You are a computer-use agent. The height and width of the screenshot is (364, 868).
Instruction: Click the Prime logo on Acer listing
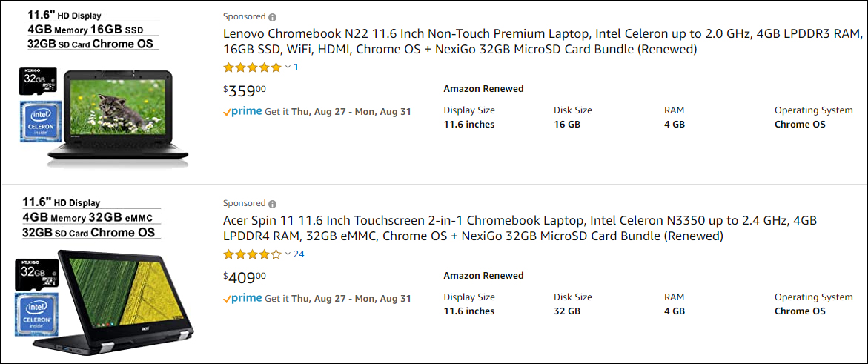tap(242, 299)
